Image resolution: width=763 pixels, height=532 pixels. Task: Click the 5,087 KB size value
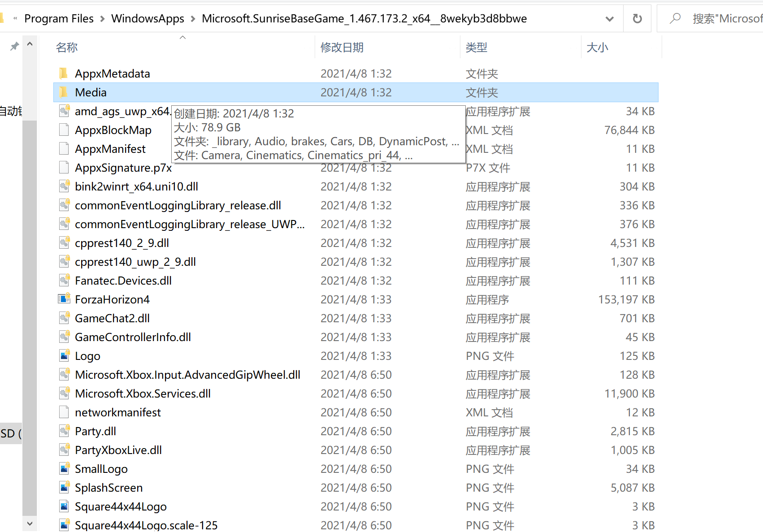[x=633, y=488]
